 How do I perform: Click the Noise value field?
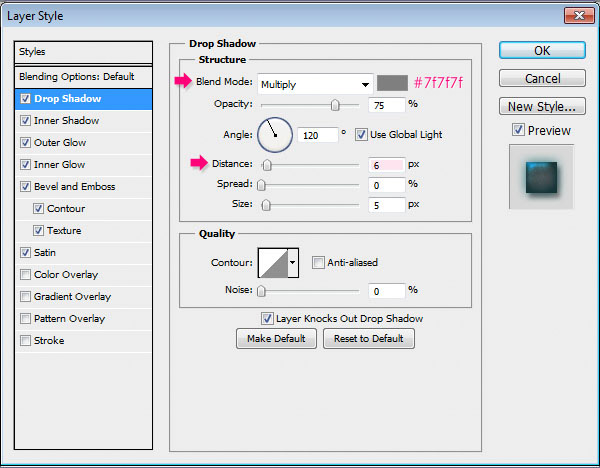pos(386,291)
